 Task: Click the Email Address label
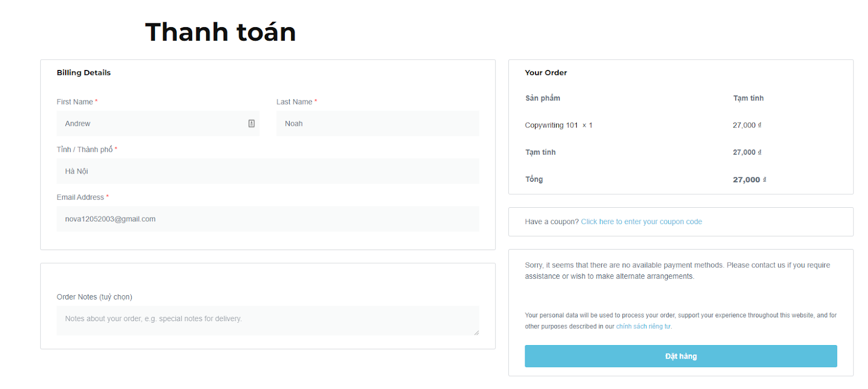tap(80, 197)
